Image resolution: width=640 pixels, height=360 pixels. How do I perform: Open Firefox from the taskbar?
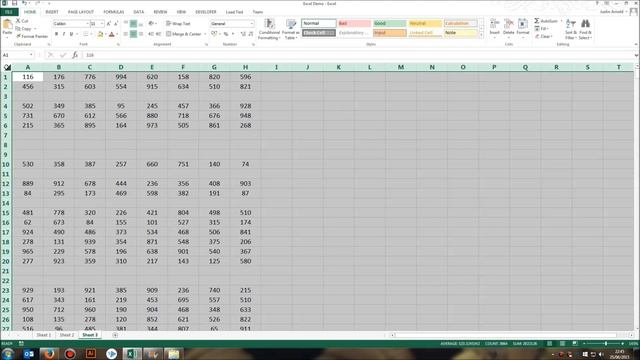point(49,354)
